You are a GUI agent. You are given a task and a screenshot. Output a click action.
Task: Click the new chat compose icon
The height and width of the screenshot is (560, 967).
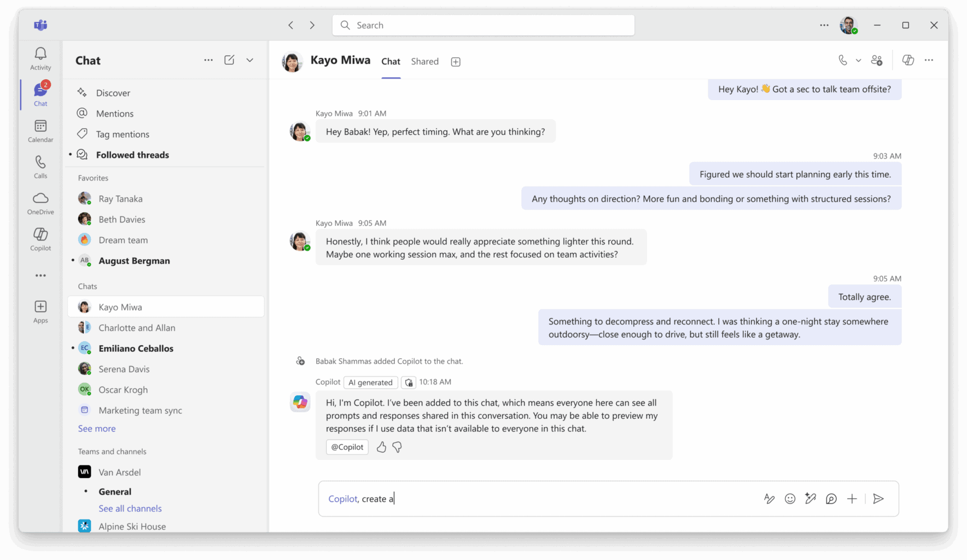click(229, 60)
